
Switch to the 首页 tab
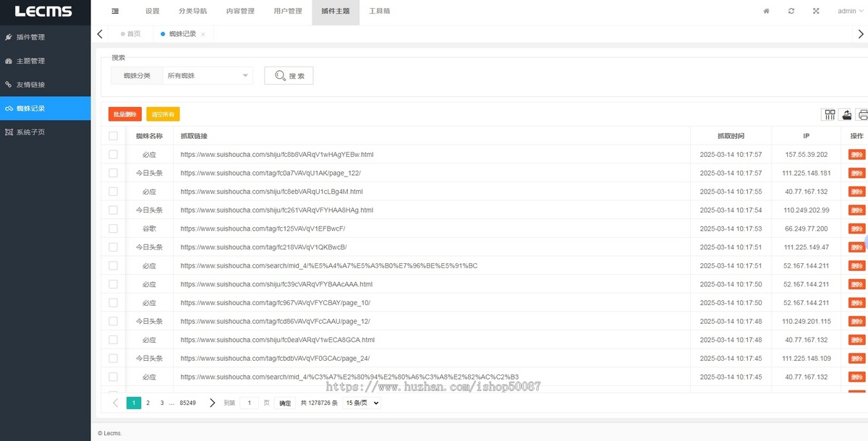coord(130,34)
